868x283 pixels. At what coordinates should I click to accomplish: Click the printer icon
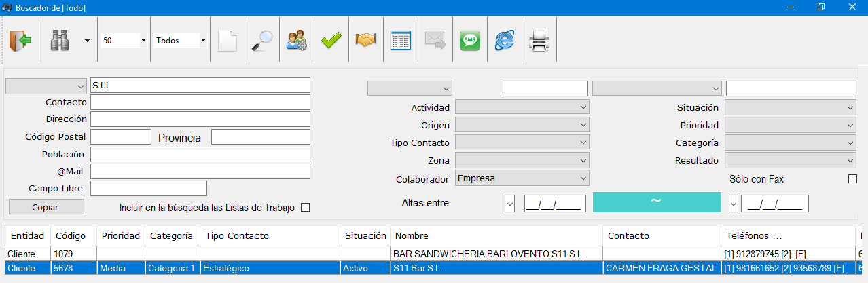click(539, 41)
